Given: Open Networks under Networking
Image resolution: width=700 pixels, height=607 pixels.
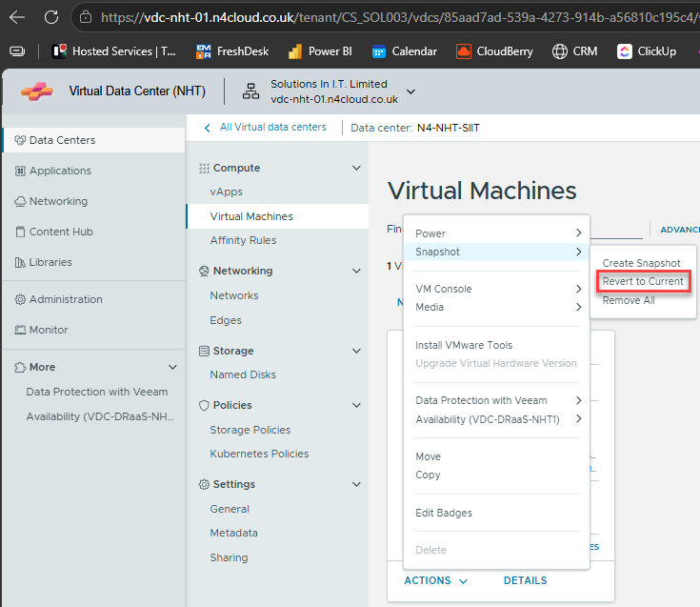Looking at the screenshot, I should (234, 295).
